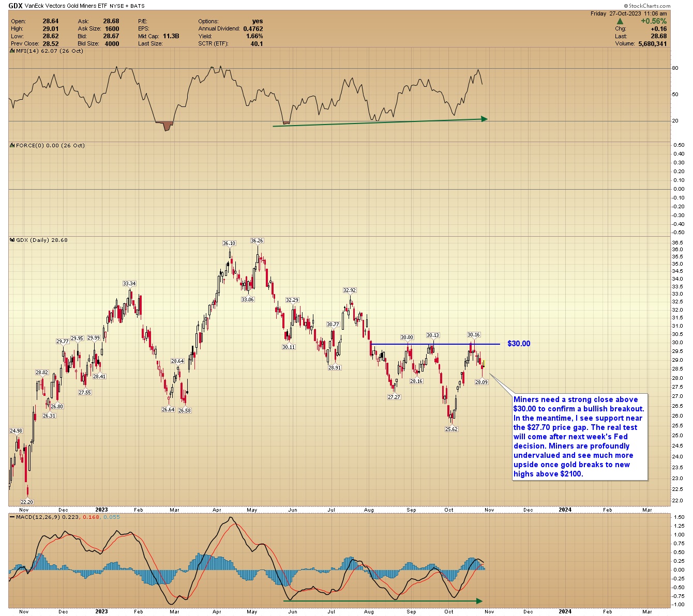This screenshot has width=693, height=616.
Task: Click the 29.95 price label
Action: [77, 338]
